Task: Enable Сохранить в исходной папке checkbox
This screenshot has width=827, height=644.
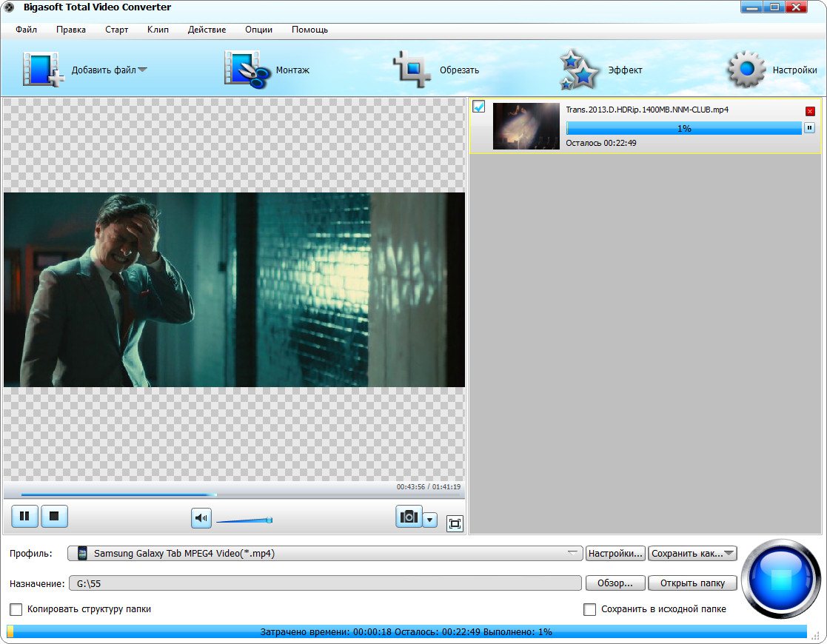Action: tap(589, 609)
